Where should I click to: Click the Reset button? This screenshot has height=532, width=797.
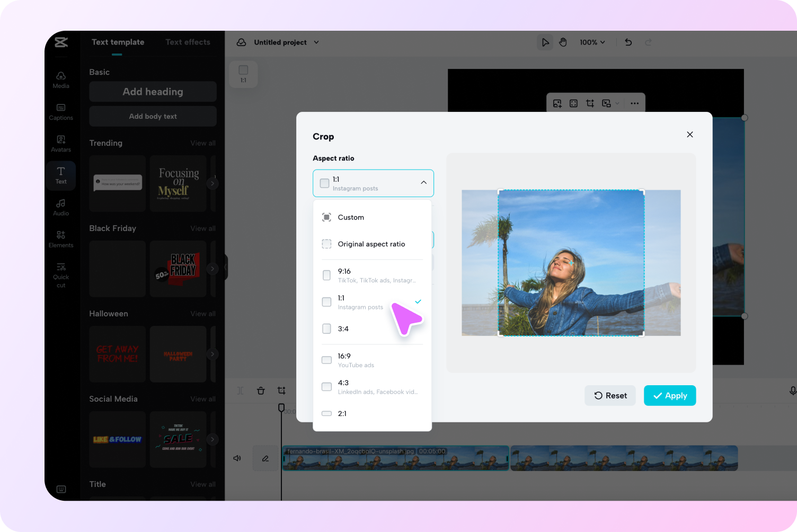click(x=610, y=396)
